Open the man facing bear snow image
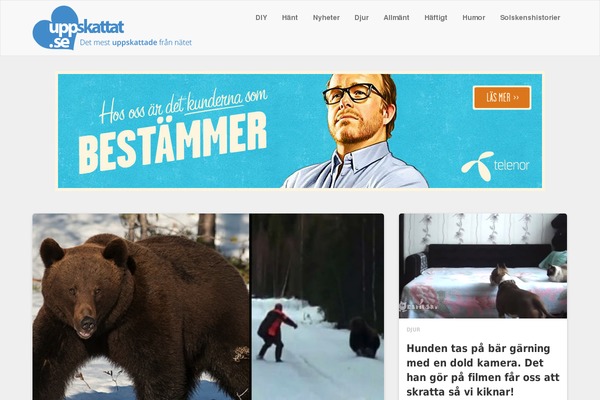The width and height of the screenshot is (600, 400). tap(317, 307)
